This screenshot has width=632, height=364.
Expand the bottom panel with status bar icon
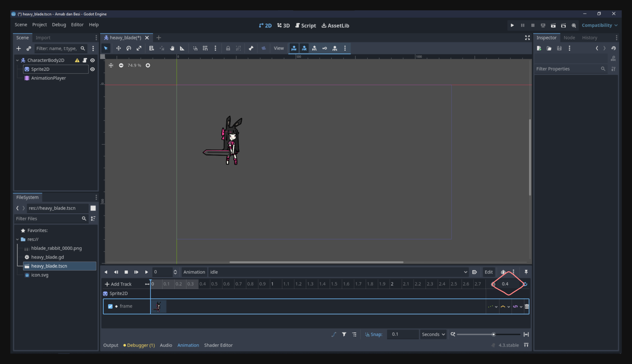click(x=526, y=345)
